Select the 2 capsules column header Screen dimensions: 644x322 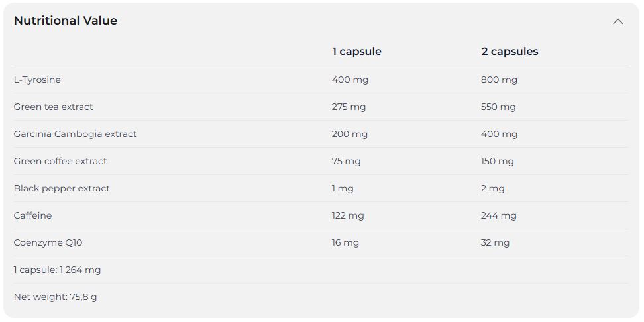click(510, 51)
